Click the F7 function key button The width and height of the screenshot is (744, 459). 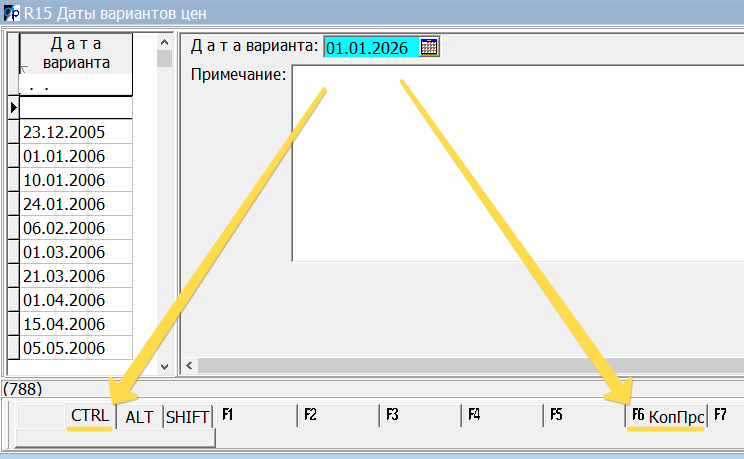(727, 415)
